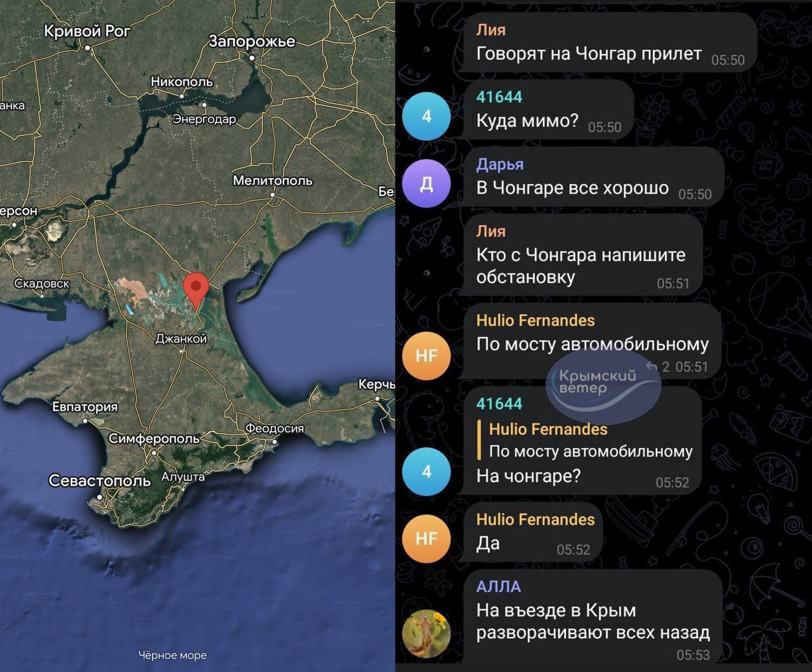Click the blue 4 avatar beside 'Куда мимо?'

[x=426, y=117]
